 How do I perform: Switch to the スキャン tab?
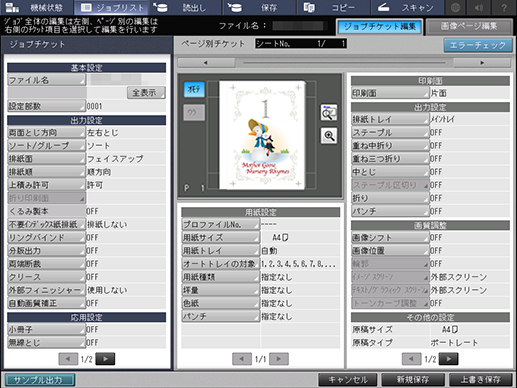coord(407,7)
